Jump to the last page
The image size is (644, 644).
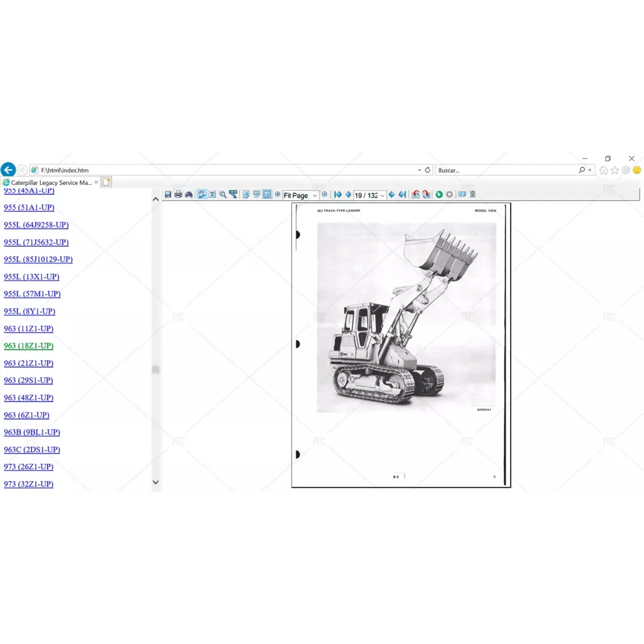(402, 194)
